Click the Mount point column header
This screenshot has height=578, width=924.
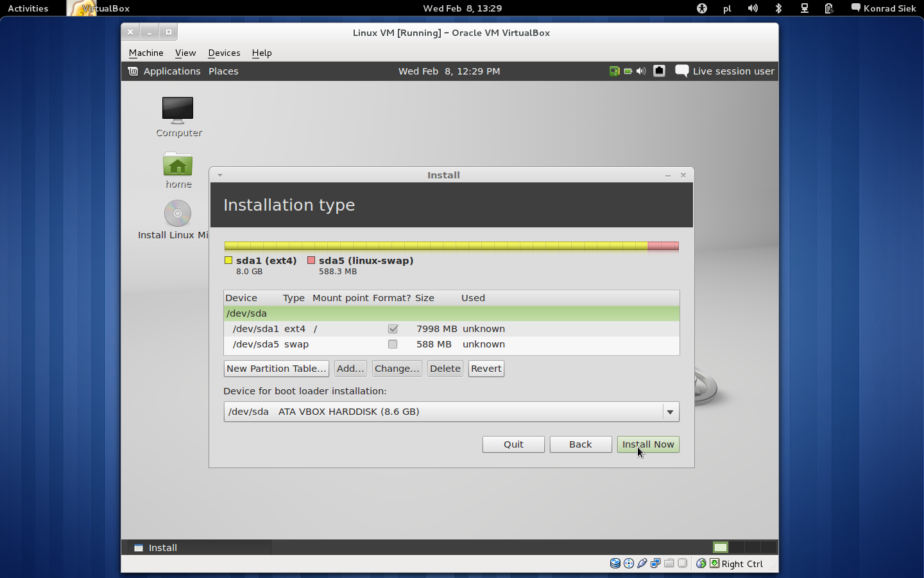tap(341, 298)
